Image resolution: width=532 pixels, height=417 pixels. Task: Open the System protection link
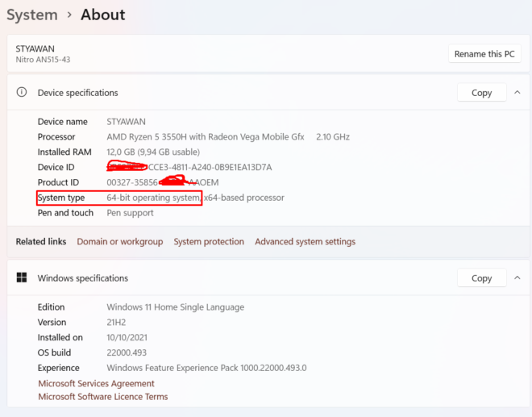pos(209,241)
